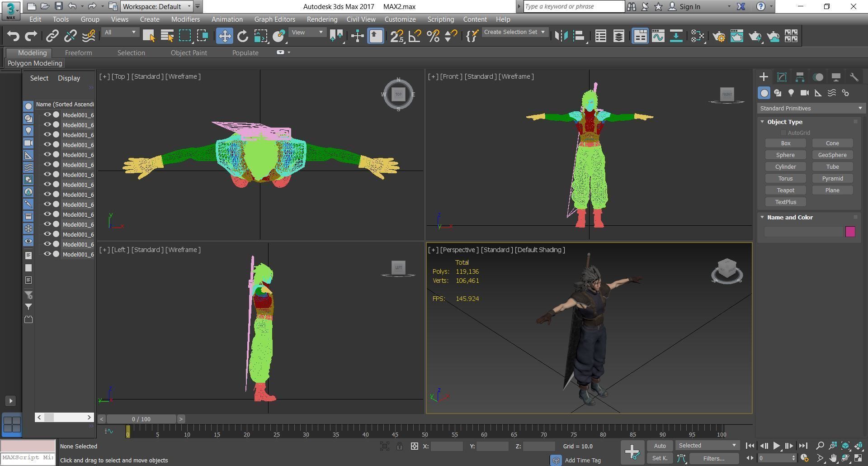
Task: Collapse the Object Type rollout
Action: tap(762, 122)
